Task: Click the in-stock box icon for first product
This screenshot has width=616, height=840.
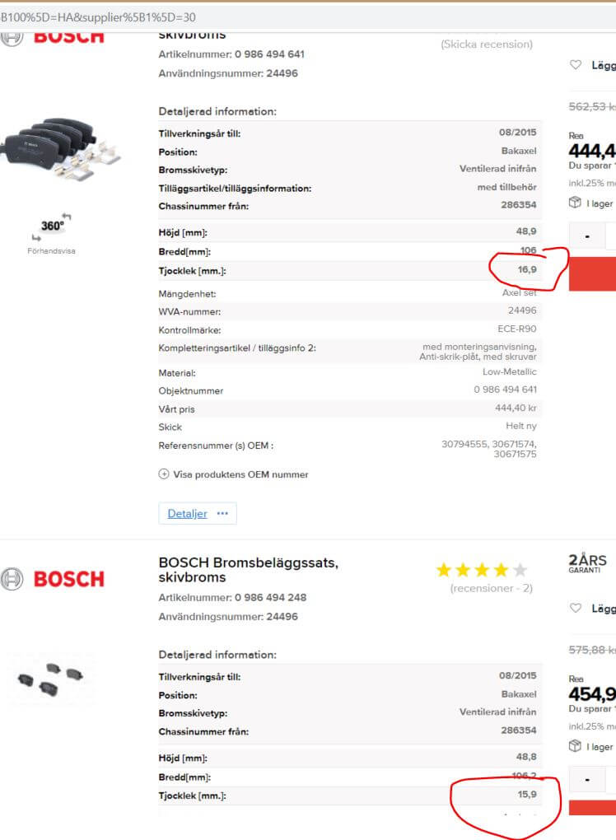Action: [576, 203]
